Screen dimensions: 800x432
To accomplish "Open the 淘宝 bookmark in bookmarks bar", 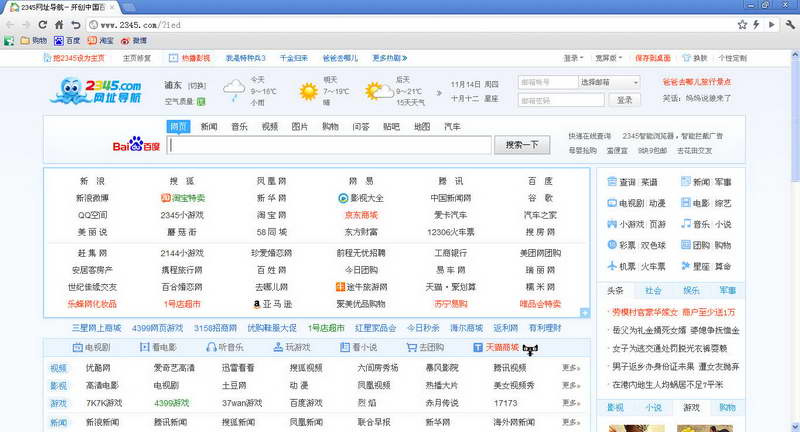I will tap(100, 40).
